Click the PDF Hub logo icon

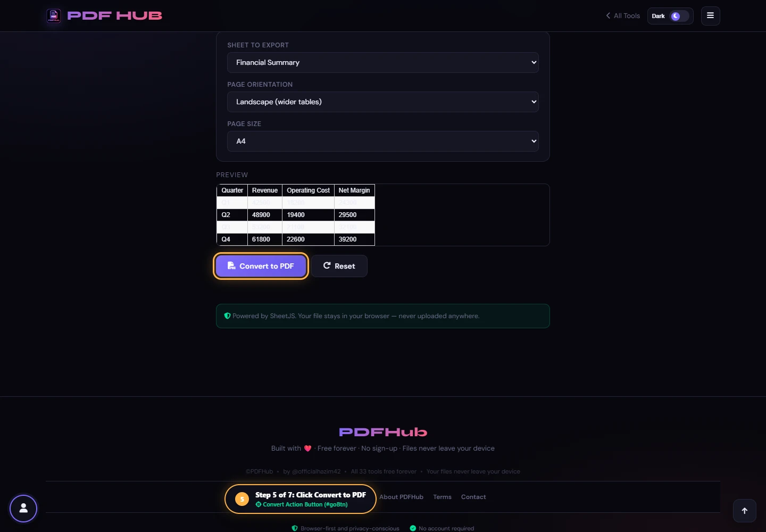tap(54, 16)
